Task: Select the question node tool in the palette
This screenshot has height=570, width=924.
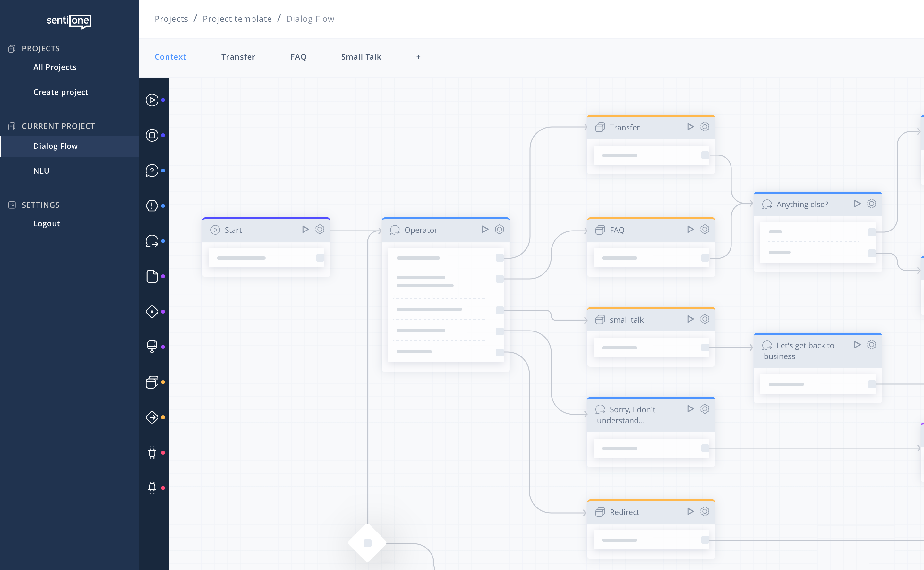Action: pyautogui.click(x=152, y=171)
